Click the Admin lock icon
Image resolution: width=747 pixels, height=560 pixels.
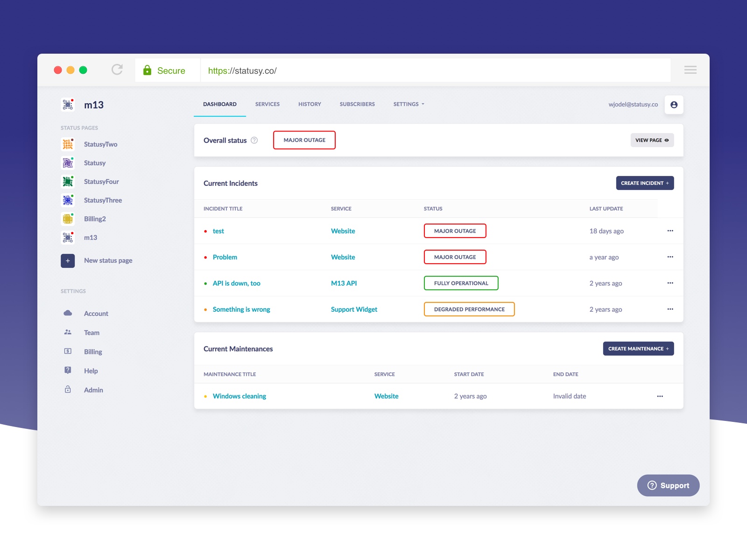click(68, 390)
